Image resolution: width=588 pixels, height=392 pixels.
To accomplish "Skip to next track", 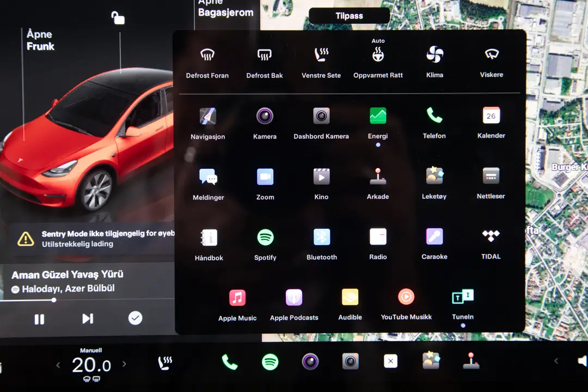I will click(88, 319).
